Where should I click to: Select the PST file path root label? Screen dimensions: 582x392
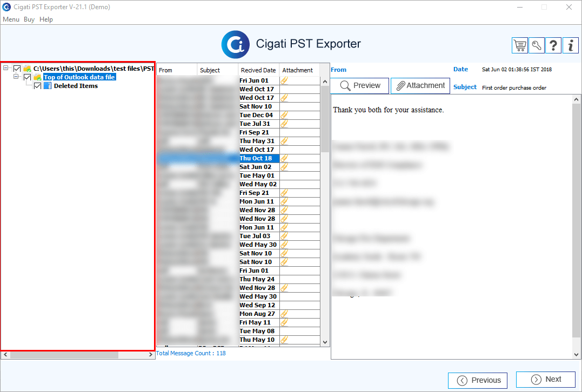coord(93,69)
